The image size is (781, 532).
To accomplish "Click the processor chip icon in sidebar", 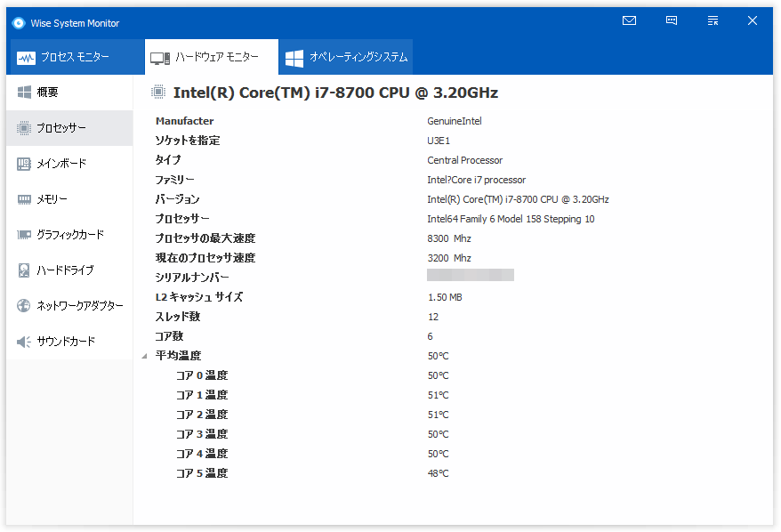I will coord(24,128).
